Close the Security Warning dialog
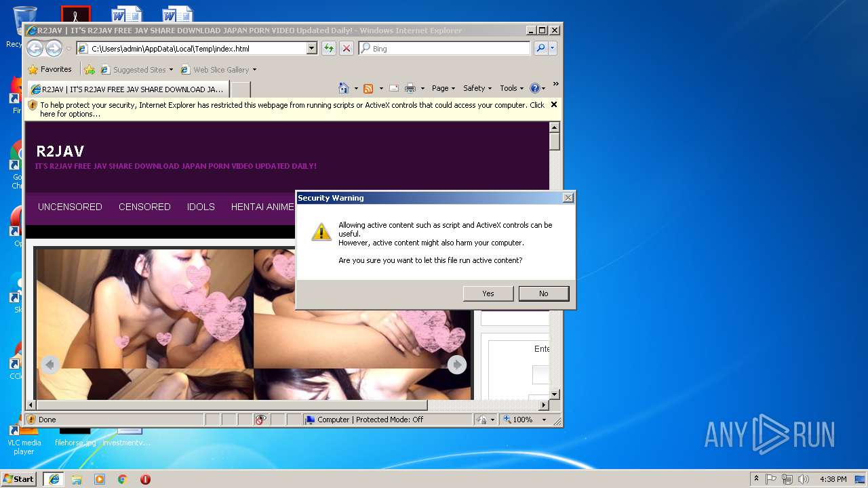868x488 pixels. point(568,198)
